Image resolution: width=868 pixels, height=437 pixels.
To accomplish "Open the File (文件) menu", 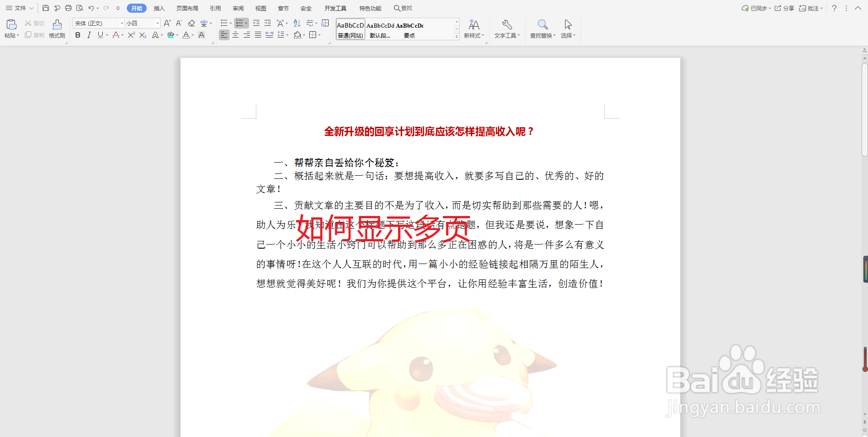I will coord(19,8).
